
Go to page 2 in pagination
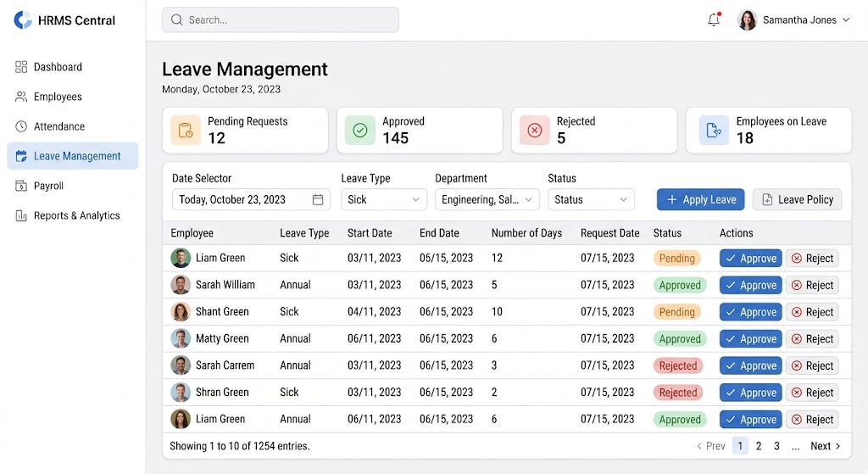pyautogui.click(x=759, y=446)
